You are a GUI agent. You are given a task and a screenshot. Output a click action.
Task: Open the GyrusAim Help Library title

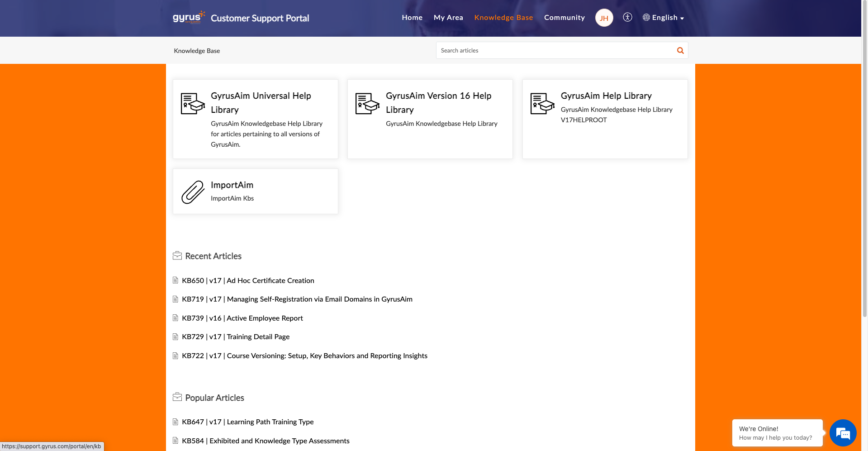[x=606, y=96]
